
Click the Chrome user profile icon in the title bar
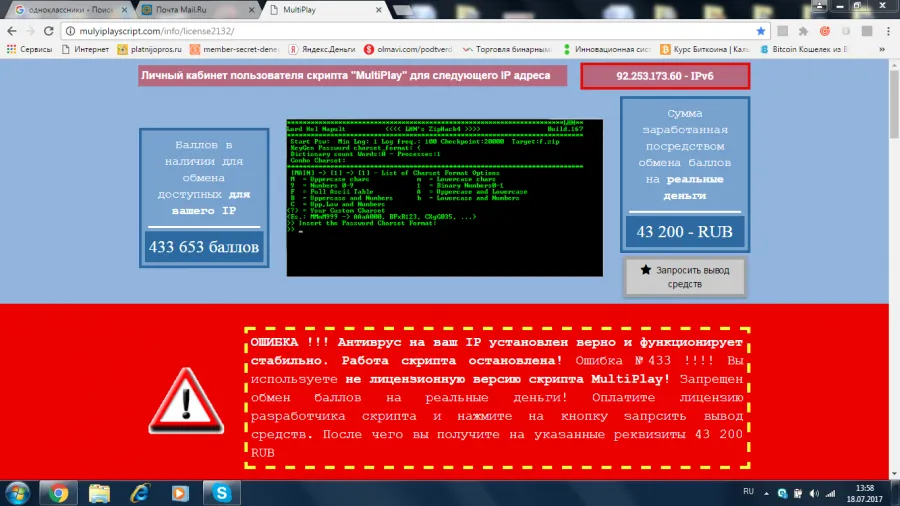click(819, 6)
